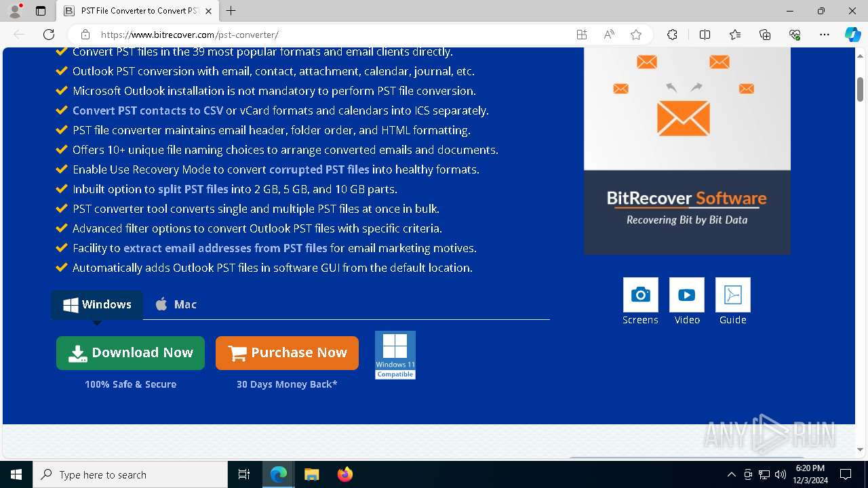Open the notifications center
Screen dimensions: 868x488
(x=846, y=474)
